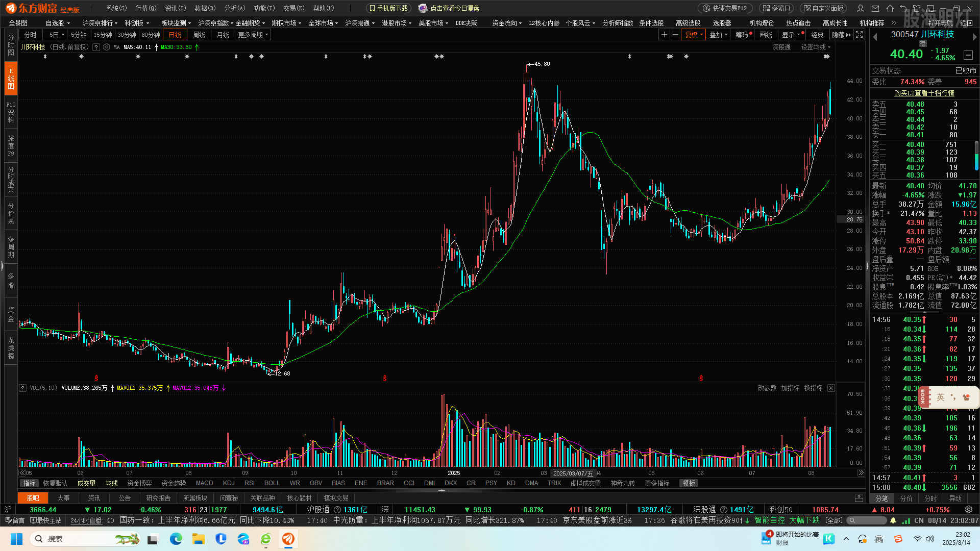Open the user account icon
The width and height of the screenshot is (980, 551).
pos(861,8)
